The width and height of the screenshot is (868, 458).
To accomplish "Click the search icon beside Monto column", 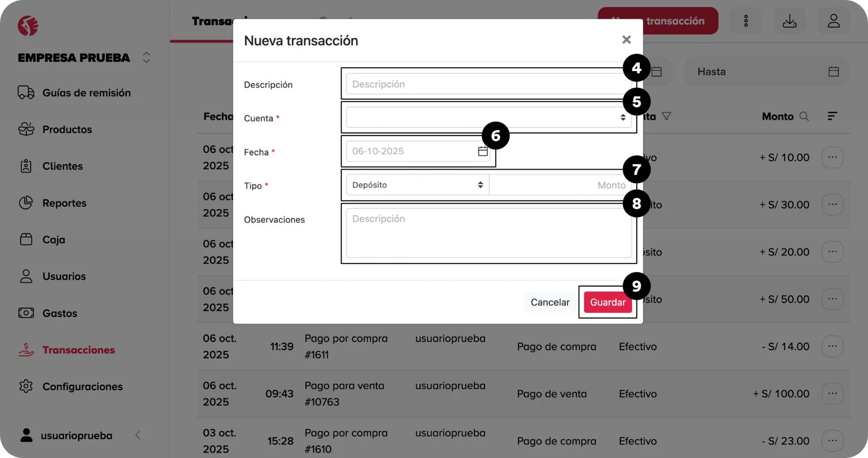I will point(804,117).
